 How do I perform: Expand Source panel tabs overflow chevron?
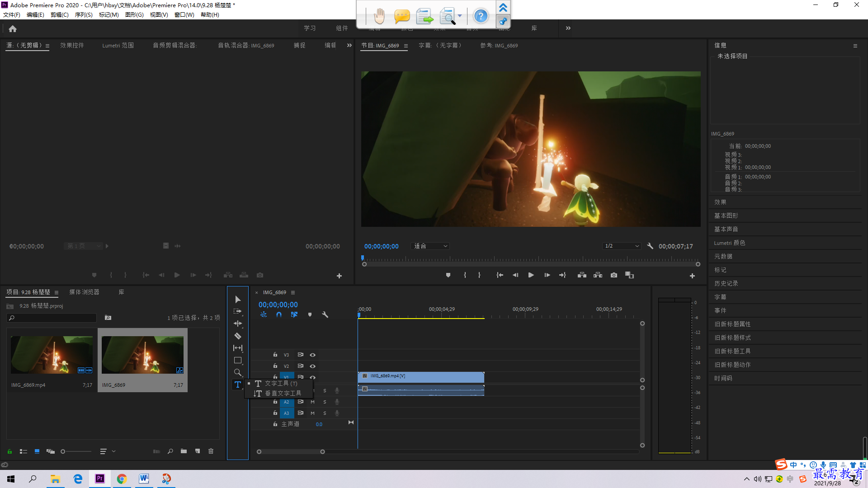point(349,45)
